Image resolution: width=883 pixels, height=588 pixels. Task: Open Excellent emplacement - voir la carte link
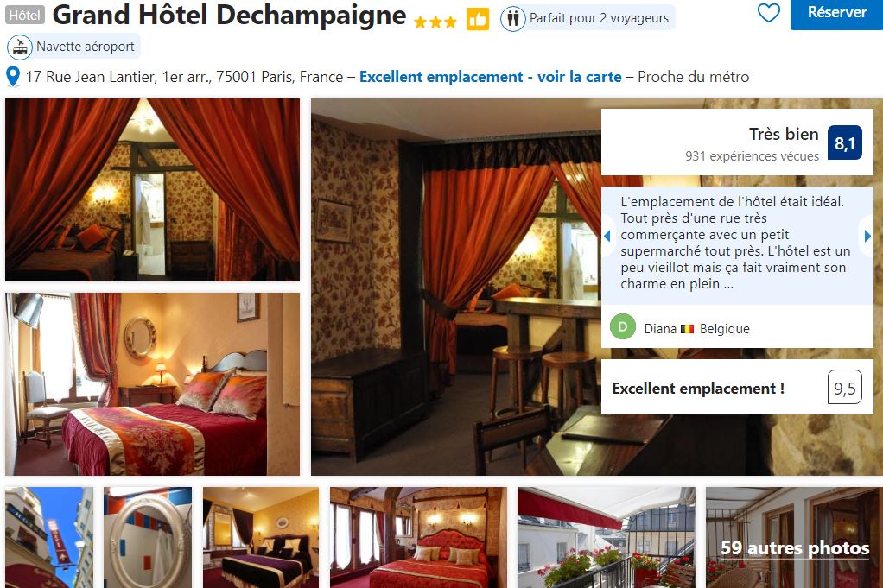pos(491,77)
